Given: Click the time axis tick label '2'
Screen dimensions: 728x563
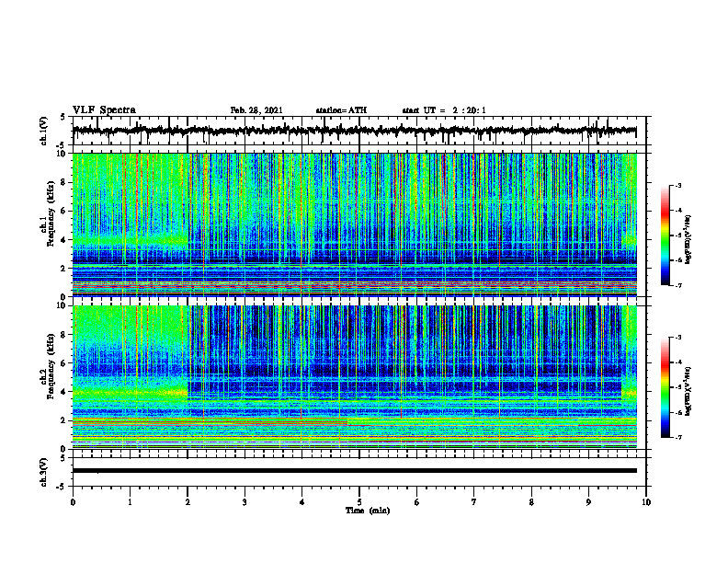Looking at the screenshot, I should tap(188, 502).
